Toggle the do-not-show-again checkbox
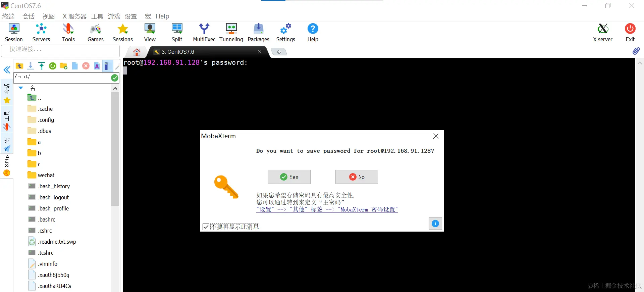 coord(206,227)
